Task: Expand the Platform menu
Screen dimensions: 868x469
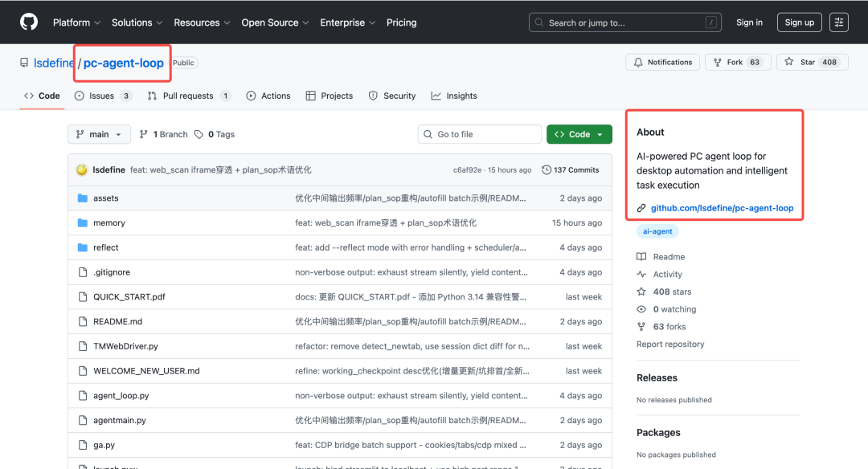Action: 76,22
